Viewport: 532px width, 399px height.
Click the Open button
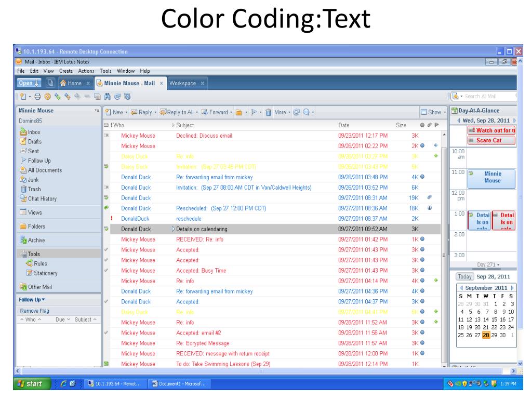pos(29,83)
